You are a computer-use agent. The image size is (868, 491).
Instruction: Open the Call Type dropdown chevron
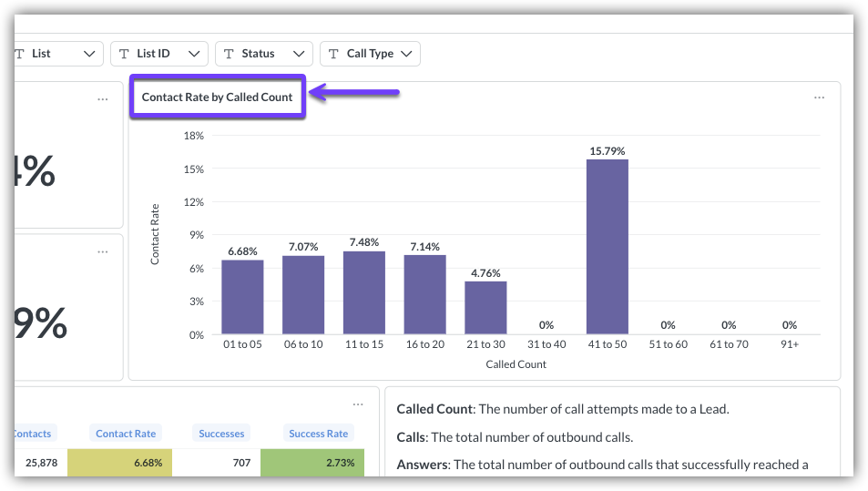pyautogui.click(x=406, y=54)
